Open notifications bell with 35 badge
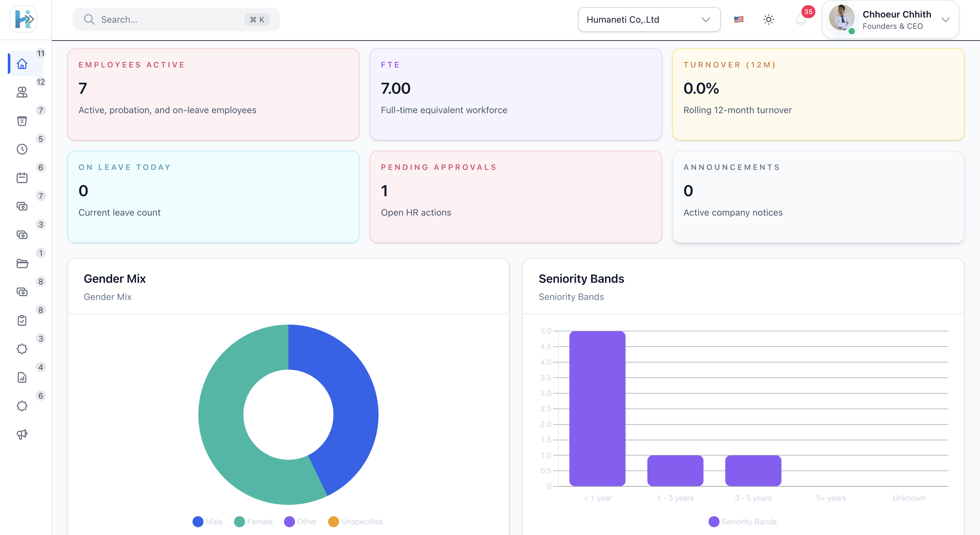 [x=801, y=19]
